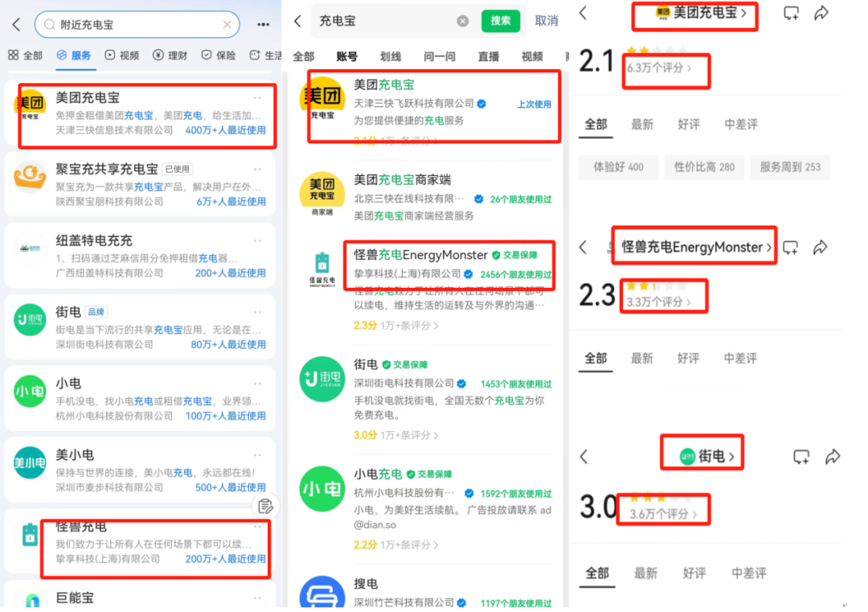Expand the 6.3万个评分 rating details
The width and height of the screenshot is (868, 612).
pyautogui.click(x=659, y=68)
